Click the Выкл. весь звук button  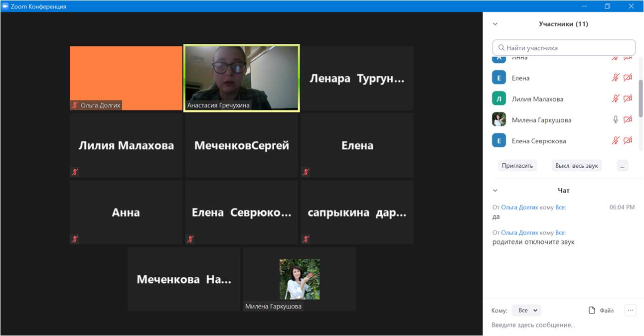tap(577, 166)
